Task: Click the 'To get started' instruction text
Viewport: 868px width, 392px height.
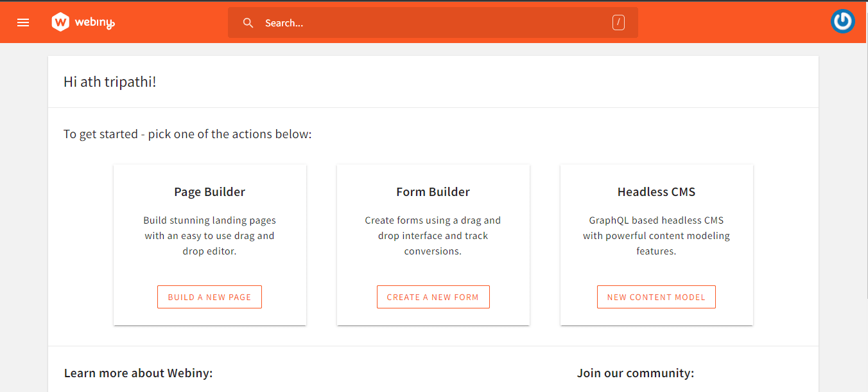Action: pos(187,134)
